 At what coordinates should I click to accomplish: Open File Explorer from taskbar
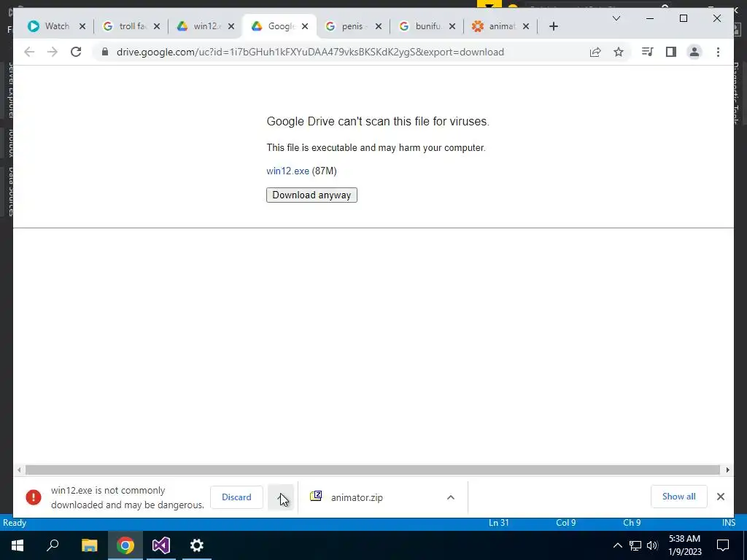(x=89, y=545)
